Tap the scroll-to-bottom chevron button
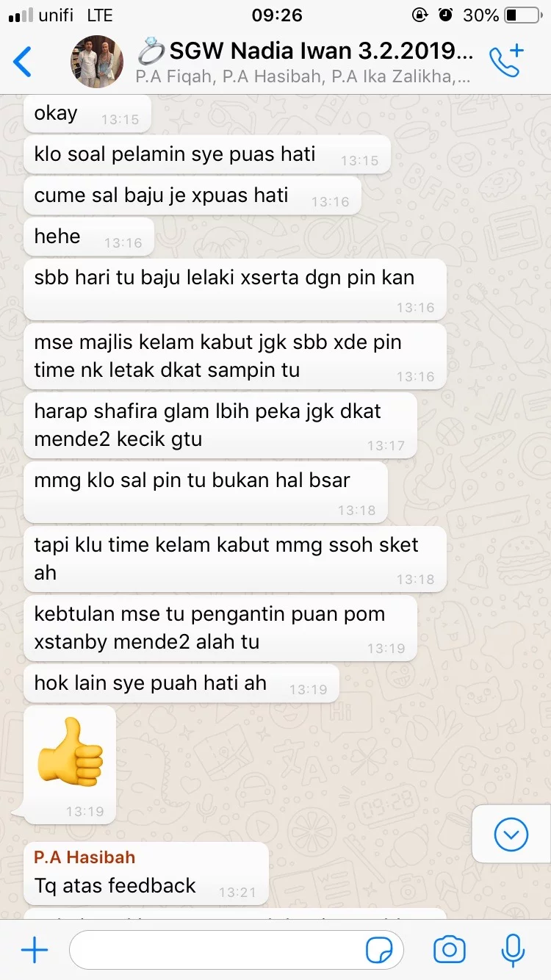The image size is (551, 980). tap(511, 834)
